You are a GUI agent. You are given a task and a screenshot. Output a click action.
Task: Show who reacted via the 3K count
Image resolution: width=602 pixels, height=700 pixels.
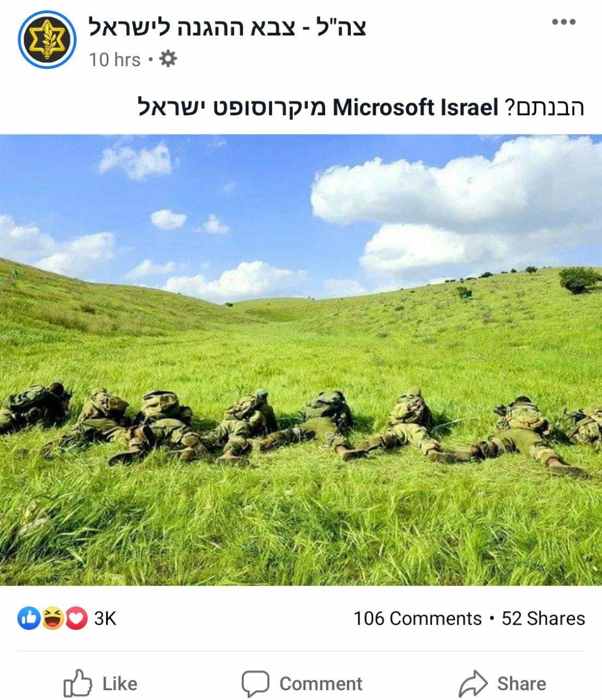tap(105, 619)
